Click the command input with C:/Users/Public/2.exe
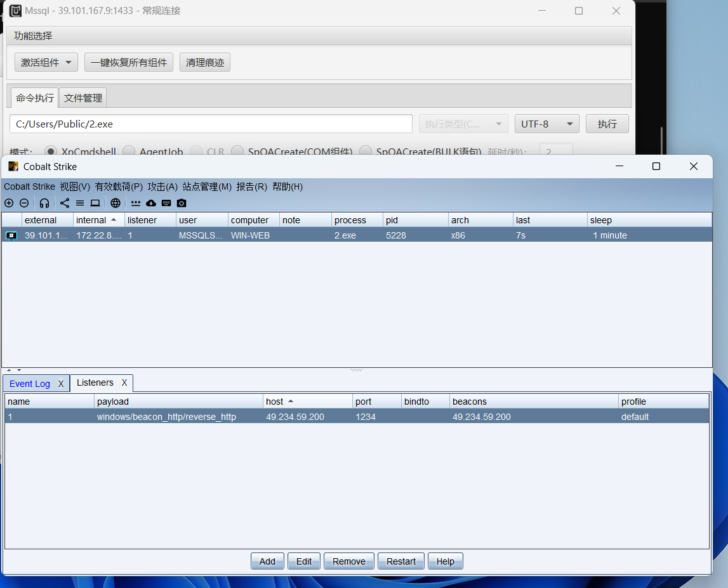Screen dimensions: 728x588 [211, 124]
